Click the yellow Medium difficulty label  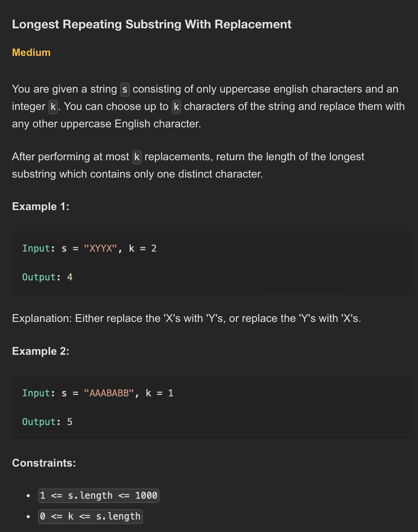pyautogui.click(x=31, y=53)
